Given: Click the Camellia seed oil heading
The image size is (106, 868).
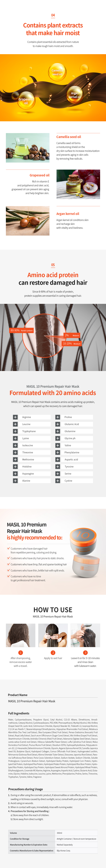Looking at the screenshot, I should coord(69,137).
